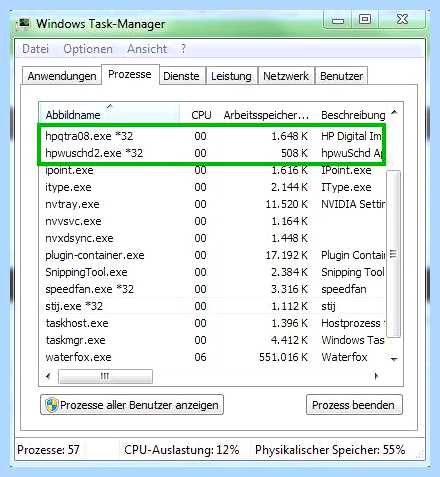The image size is (440, 477).
Task: Click the 551.016 K memory value
Action: [283, 357]
